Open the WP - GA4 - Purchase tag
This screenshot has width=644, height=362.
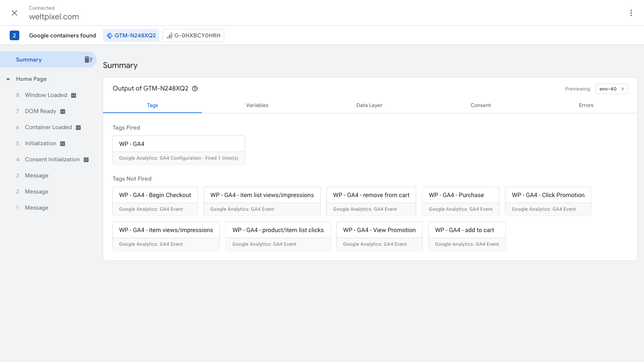(x=460, y=201)
